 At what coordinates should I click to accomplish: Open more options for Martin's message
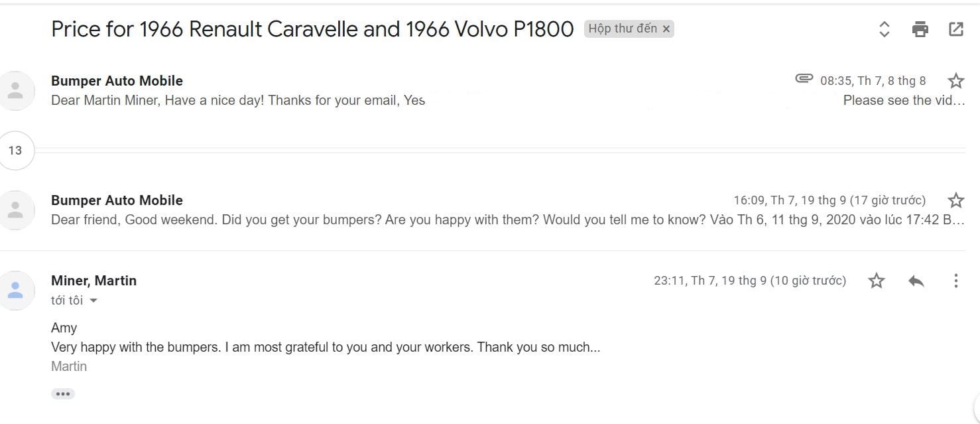955,281
